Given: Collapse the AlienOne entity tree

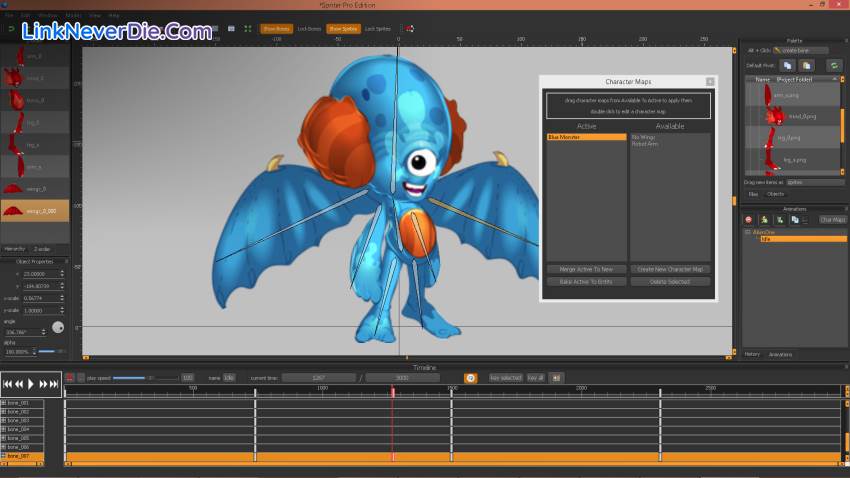Looking at the screenshot, I should point(747,232).
